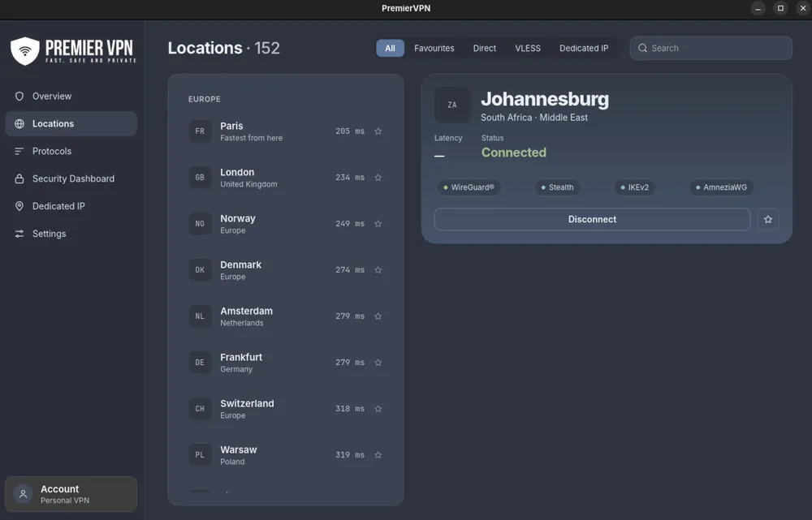Add Warsaw to favourites via star
The width and height of the screenshot is (812, 520).
point(378,455)
